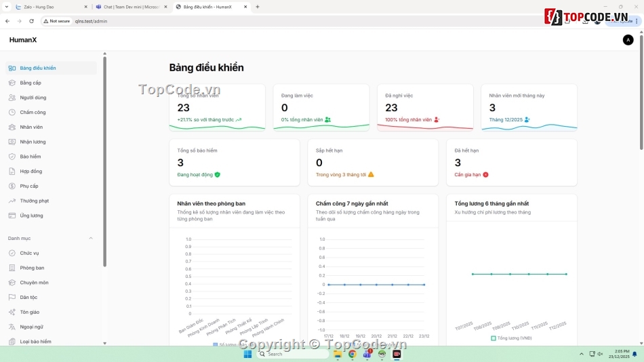The height and width of the screenshot is (362, 644).
Task: Open the Phòng ban menu label
Action: point(32,268)
